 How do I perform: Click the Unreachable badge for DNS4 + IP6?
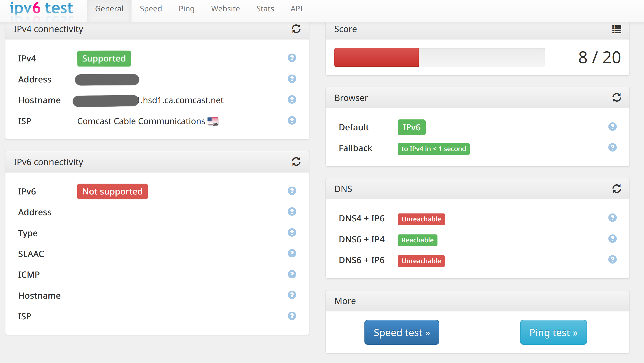pos(421,219)
